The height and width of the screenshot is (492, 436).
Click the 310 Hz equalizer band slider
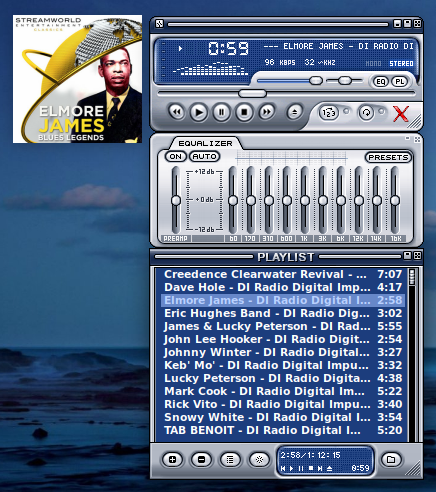269,200
